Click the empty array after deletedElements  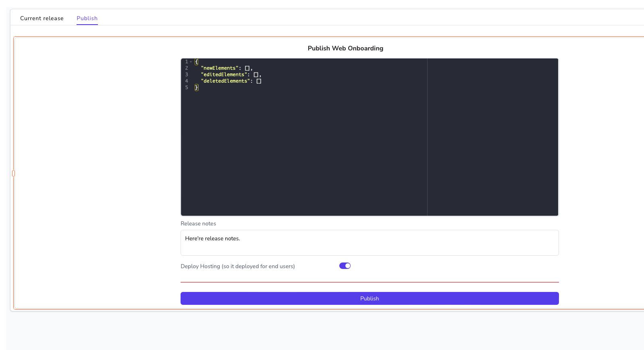pos(259,81)
